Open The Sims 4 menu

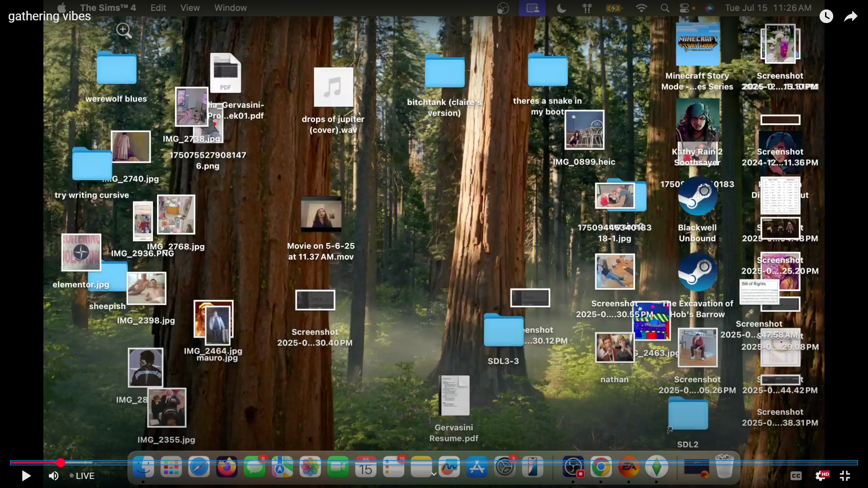point(108,8)
